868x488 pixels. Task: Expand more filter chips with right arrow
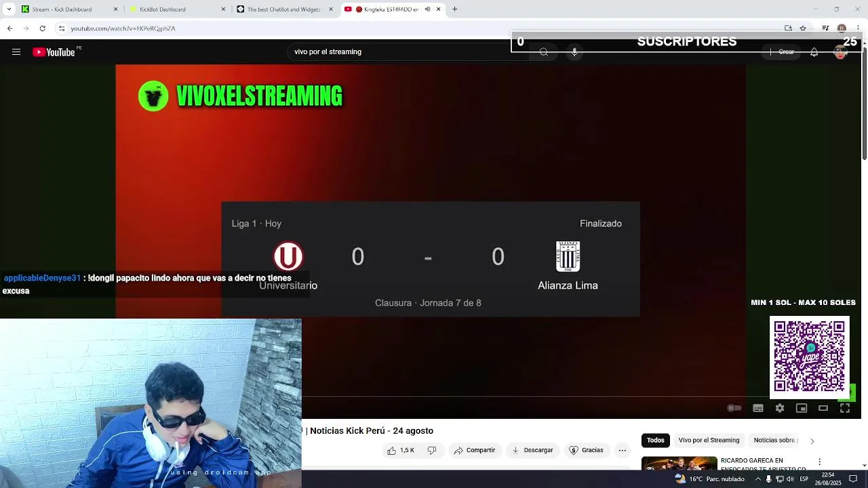coord(812,441)
